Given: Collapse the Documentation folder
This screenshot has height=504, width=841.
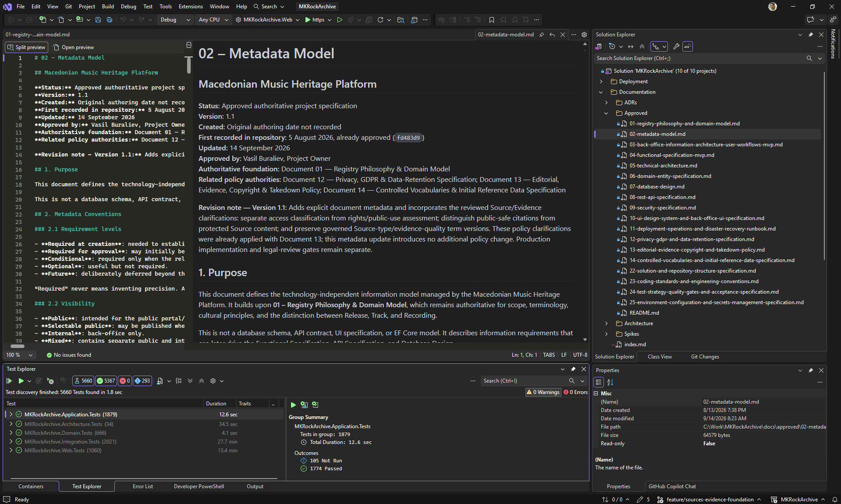Looking at the screenshot, I should (x=601, y=92).
